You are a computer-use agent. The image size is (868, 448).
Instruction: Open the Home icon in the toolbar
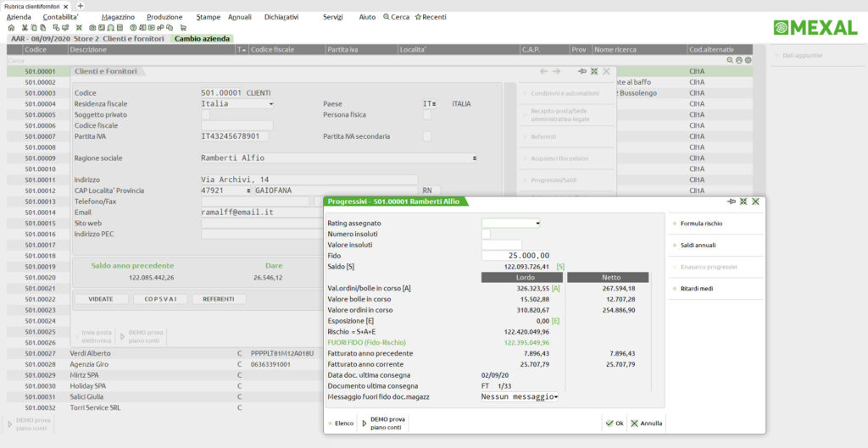point(11,28)
